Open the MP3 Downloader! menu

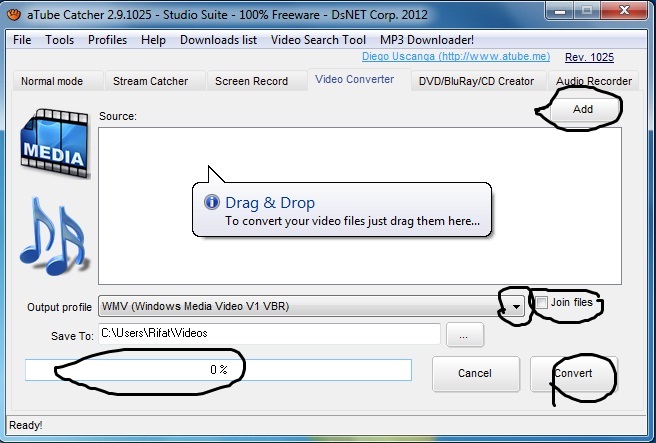[427, 40]
